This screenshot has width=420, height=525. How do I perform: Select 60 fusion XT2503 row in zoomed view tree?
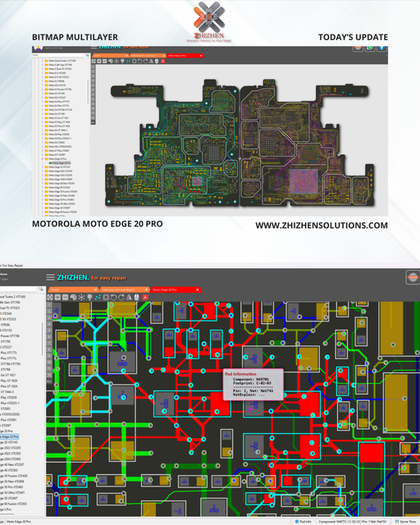pyautogui.click(x=13, y=504)
